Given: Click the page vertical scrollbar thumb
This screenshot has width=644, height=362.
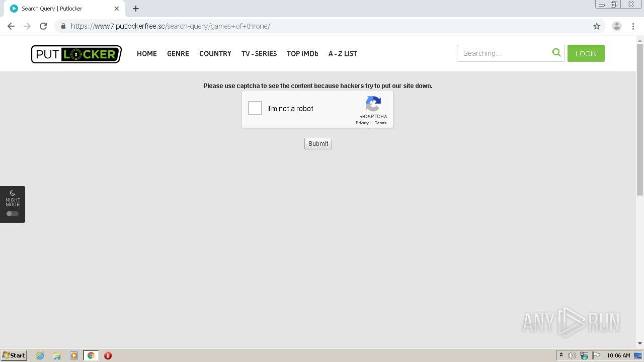Looking at the screenshot, I should pyautogui.click(x=640, y=119).
